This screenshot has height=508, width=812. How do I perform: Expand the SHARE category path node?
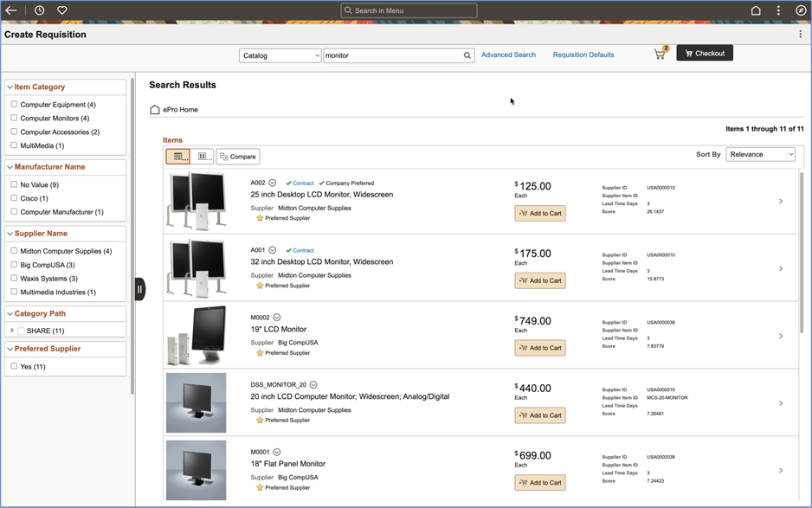(12, 331)
